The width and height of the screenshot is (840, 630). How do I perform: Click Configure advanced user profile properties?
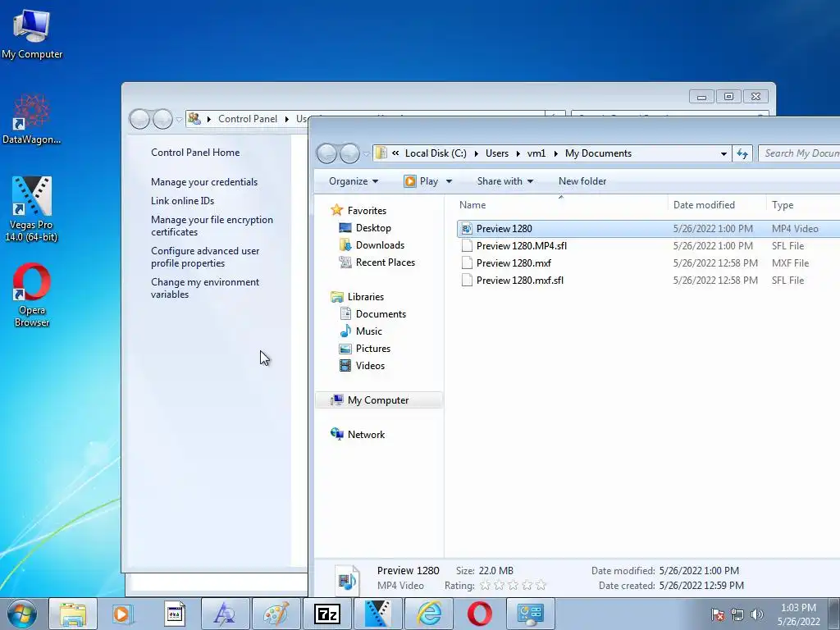pyautogui.click(x=205, y=257)
